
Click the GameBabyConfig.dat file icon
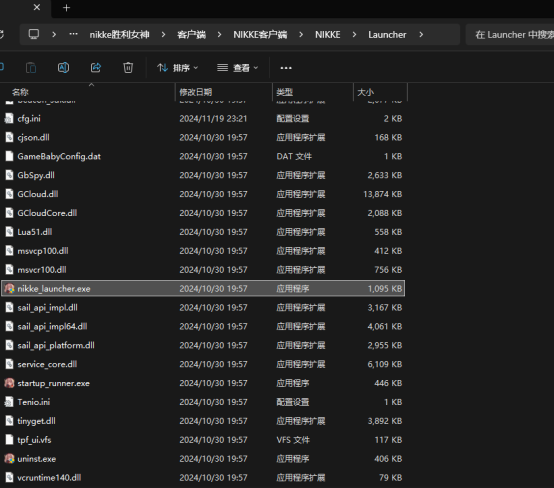(10, 157)
